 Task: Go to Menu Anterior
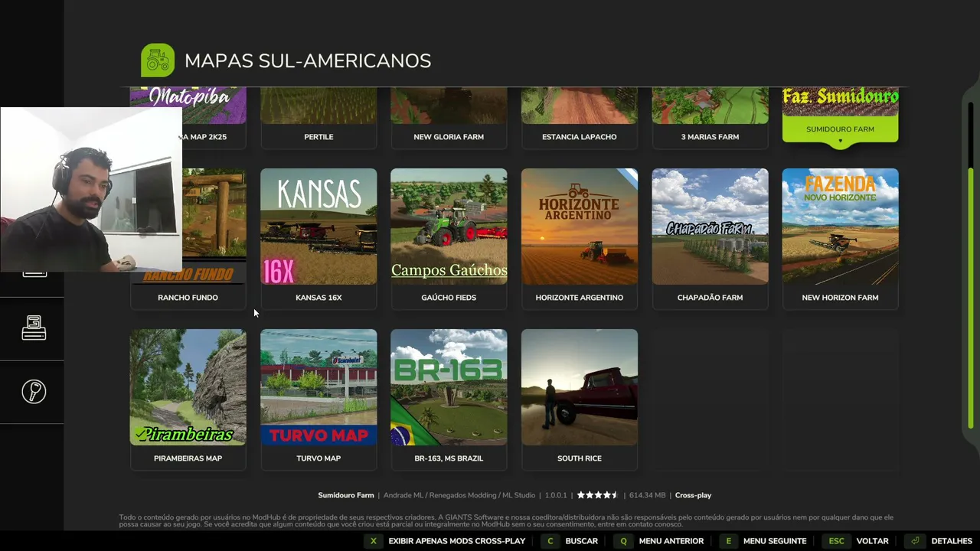tap(658, 541)
